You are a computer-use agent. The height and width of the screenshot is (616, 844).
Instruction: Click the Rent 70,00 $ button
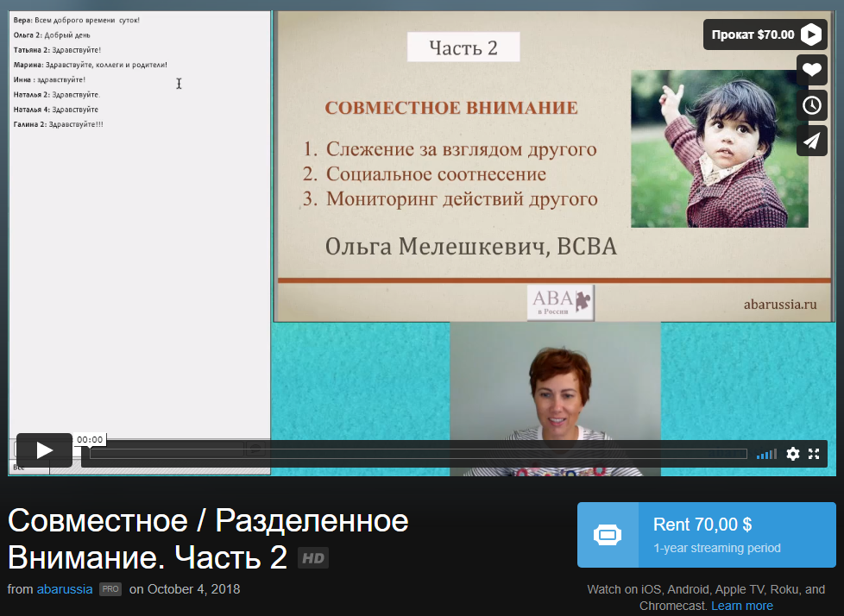[x=706, y=534]
